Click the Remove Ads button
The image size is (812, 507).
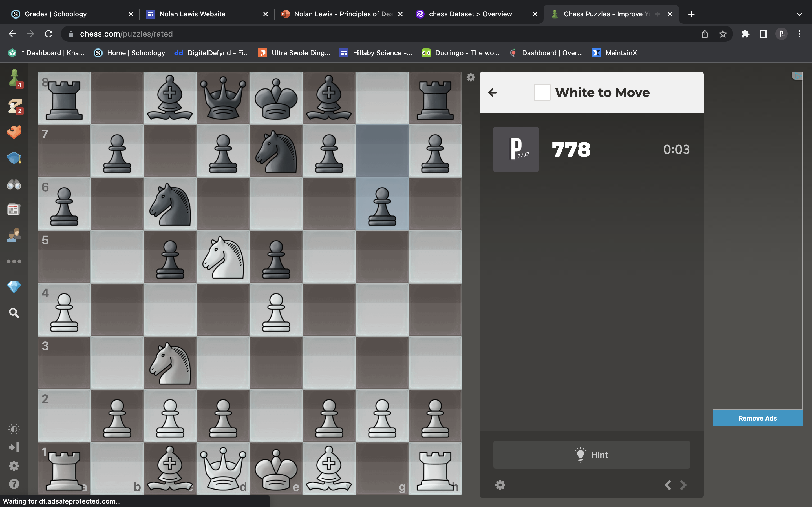(x=757, y=418)
